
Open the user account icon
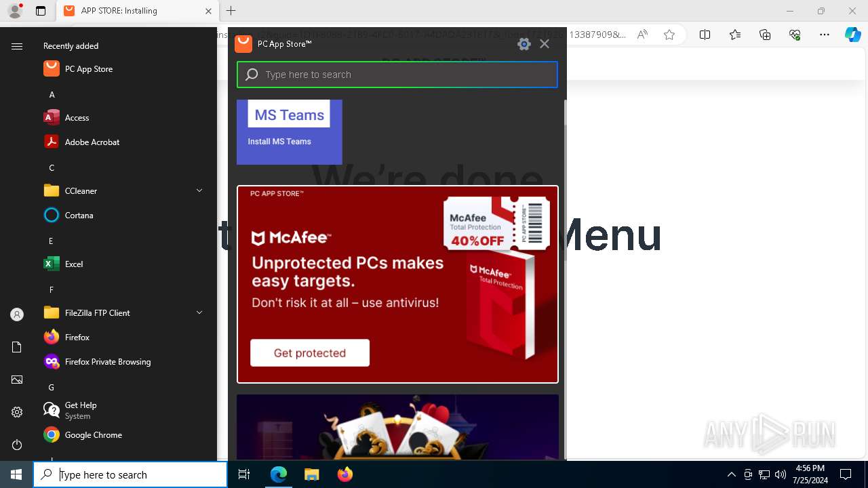17,314
